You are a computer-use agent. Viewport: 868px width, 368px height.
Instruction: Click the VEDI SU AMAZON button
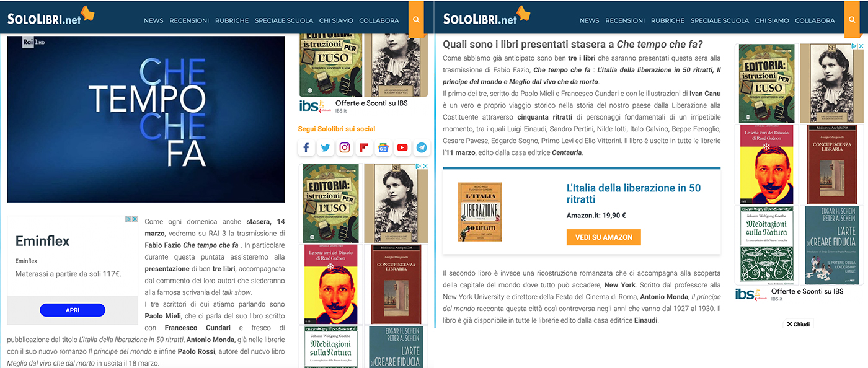603,237
